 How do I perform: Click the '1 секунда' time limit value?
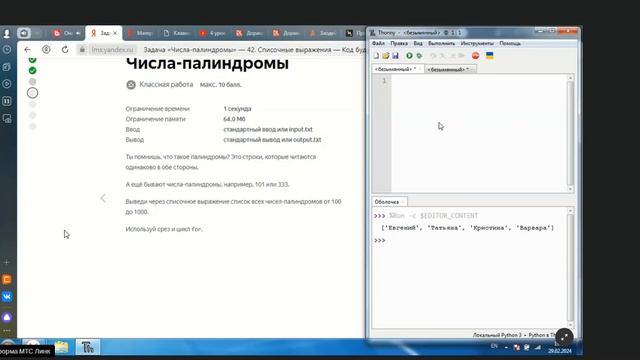click(x=237, y=109)
